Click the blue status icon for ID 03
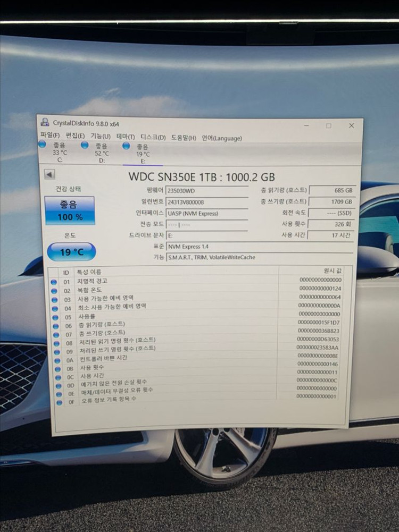This screenshot has height=532, width=399. [x=54, y=300]
